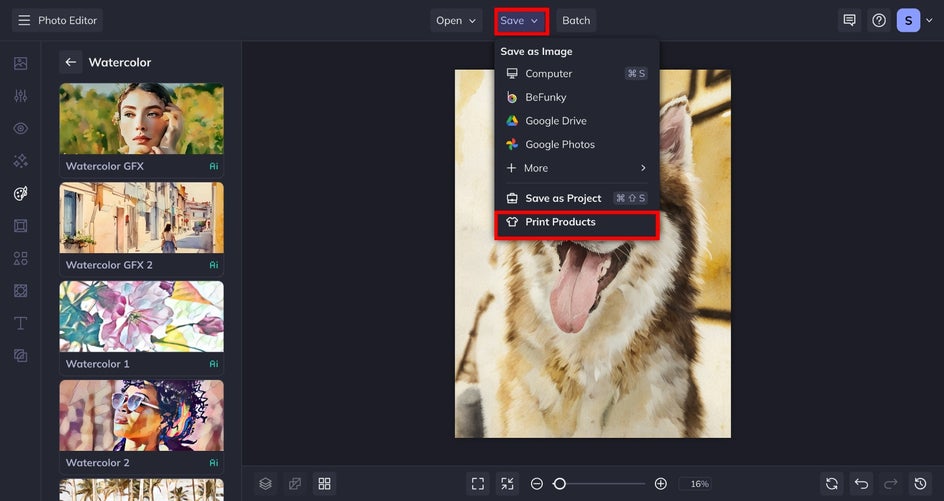The width and height of the screenshot is (944, 501).
Task: Click the zoom in plus icon
Action: pyautogui.click(x=660, y=484)
